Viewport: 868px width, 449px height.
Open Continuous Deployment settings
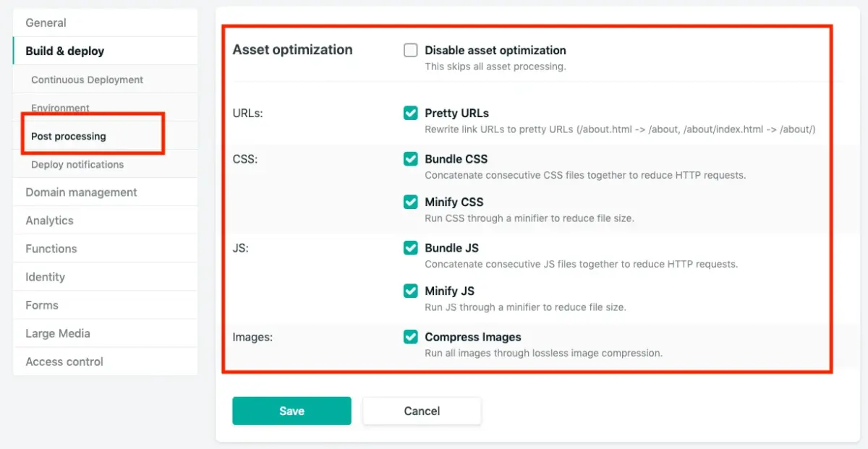pyautogui.click(x=87, y=80)
